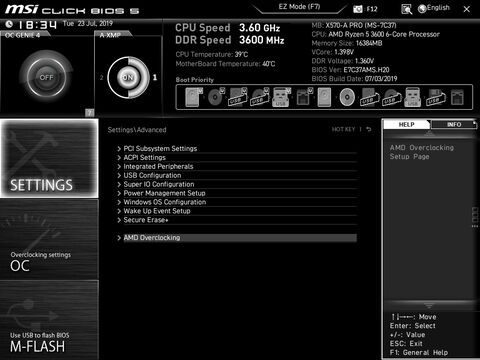Switch to the INFO tab

coord(454,125)
